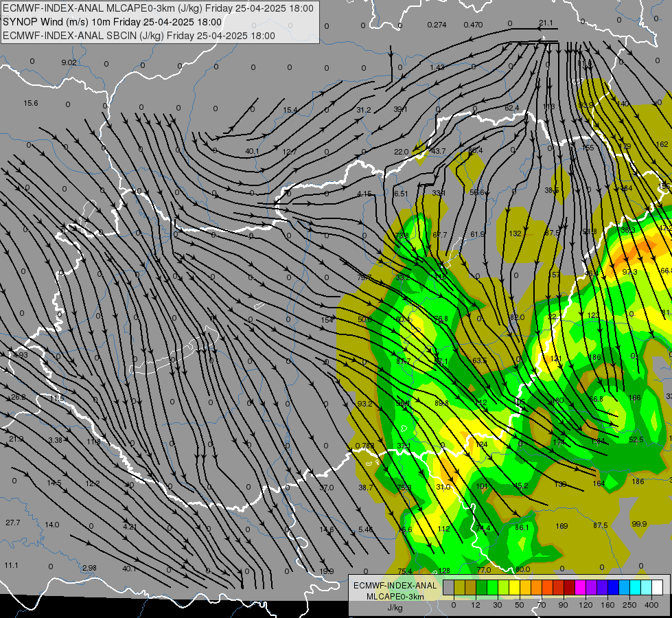
Task: Click the legend tick label 12
Action: pyautogui.click(x=475, y=605)
